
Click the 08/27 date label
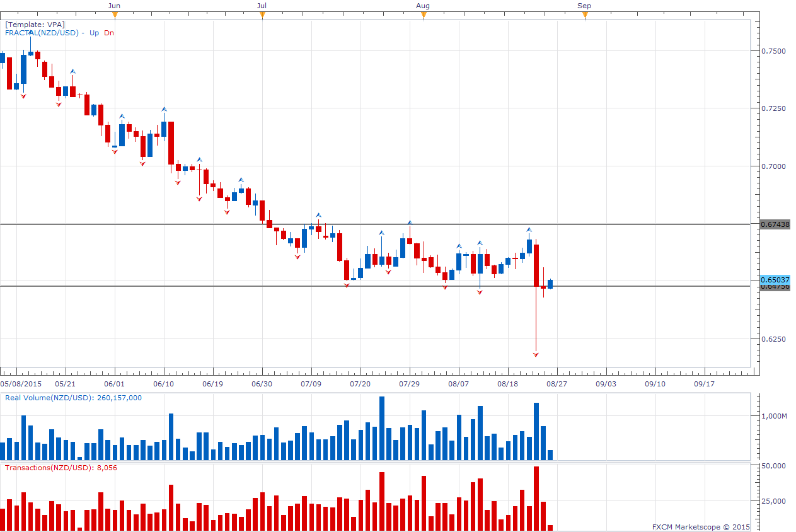click(x=557, y=383)
